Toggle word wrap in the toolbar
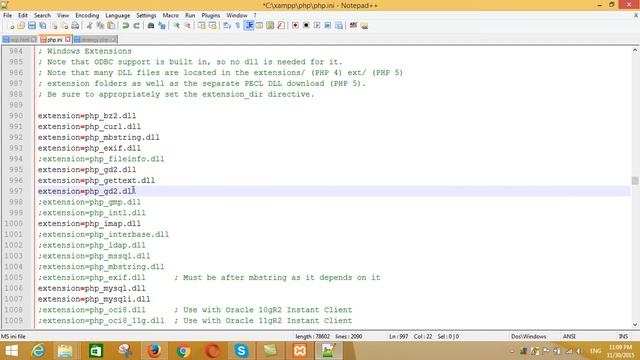 click(x=227, y=26)
